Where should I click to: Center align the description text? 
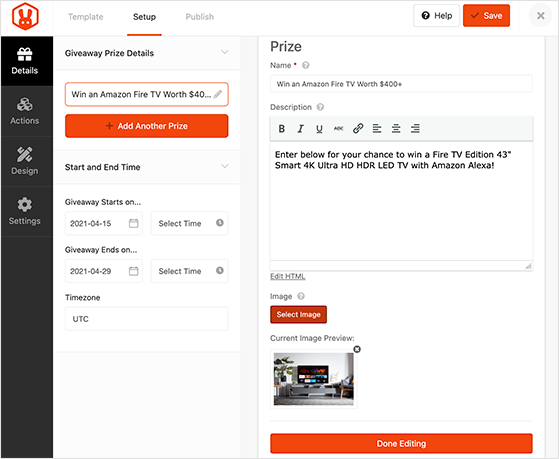pyautogui.click(x=396, y=128)
